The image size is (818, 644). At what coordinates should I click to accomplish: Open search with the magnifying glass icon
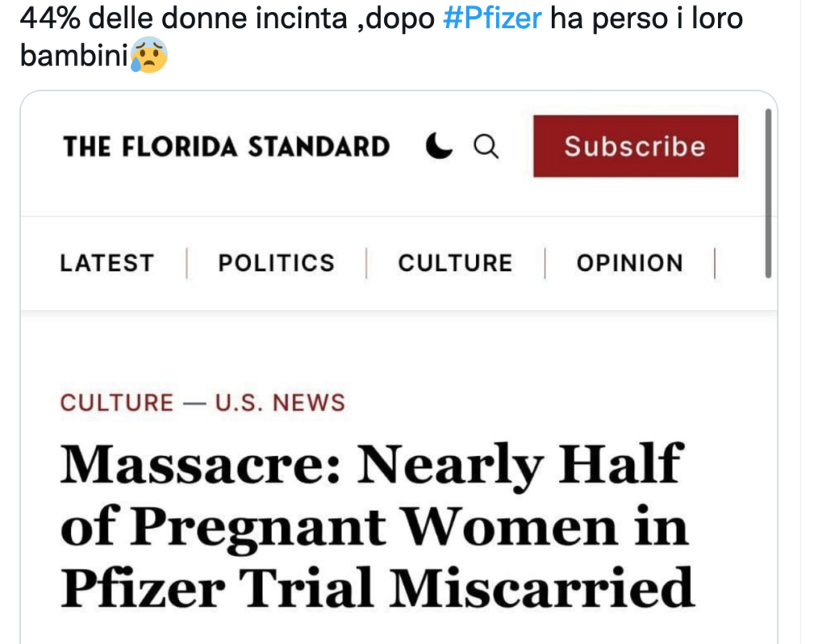point(486,146)
